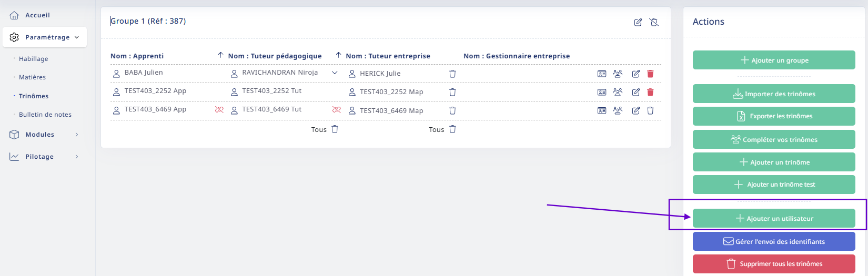
Task: Click trash icon beside Tous under Tuteur pédagogique
Action: [x=335, y=129]
